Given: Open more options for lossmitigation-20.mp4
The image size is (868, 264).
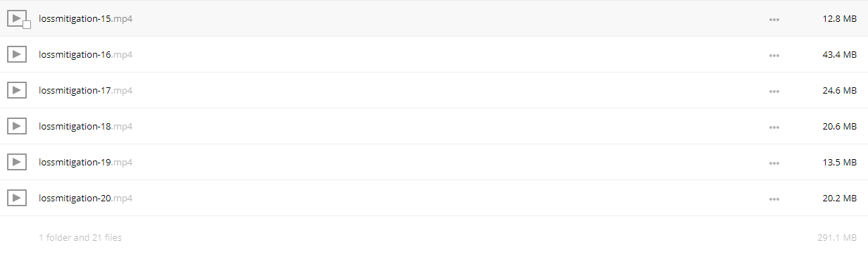Looking at the screenshot, I should pos(774,199).
